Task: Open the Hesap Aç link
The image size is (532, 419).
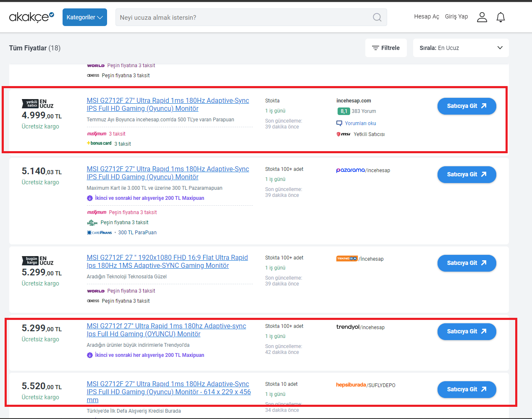Action: [427, 16]
